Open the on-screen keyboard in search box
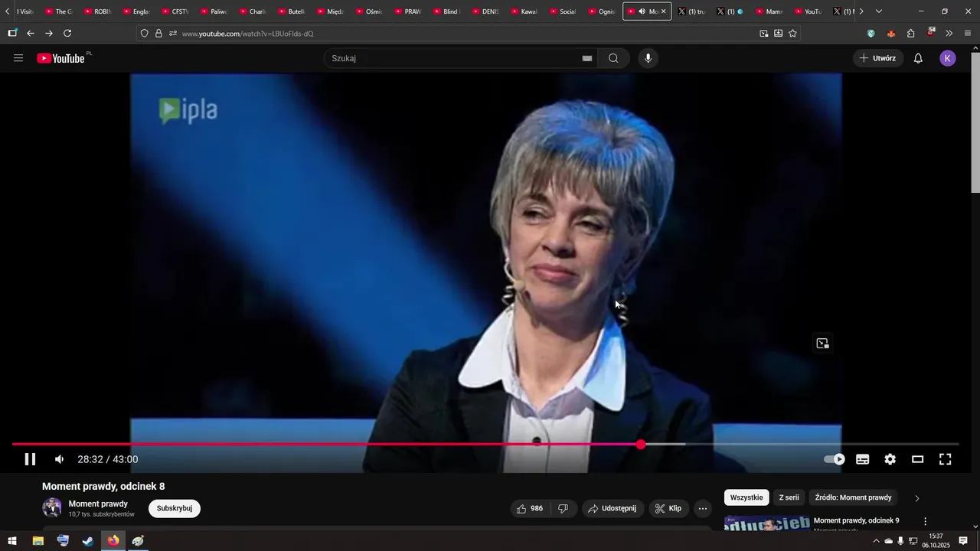 tap(587, 58)
